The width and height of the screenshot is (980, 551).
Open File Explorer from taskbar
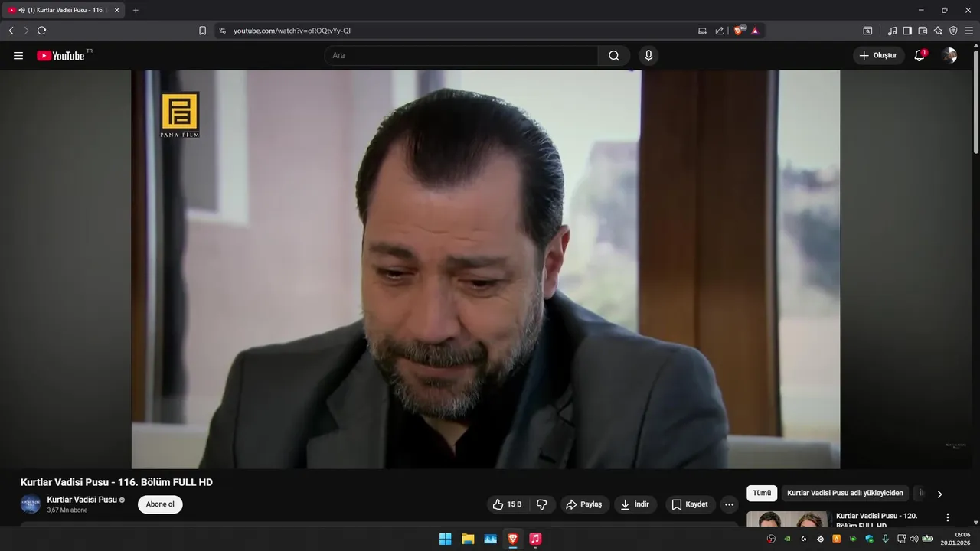tap(468, 539)
